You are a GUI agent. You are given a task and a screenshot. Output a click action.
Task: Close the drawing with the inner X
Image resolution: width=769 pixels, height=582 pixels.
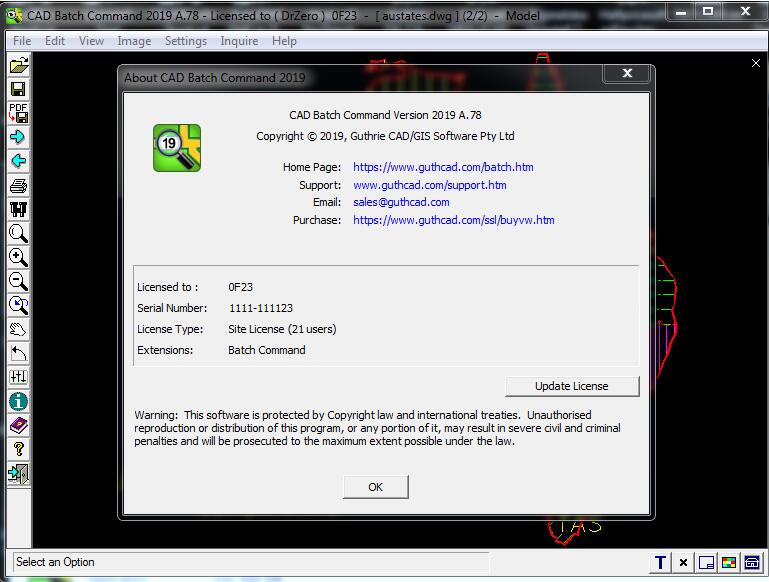click(x=756, y=63)
